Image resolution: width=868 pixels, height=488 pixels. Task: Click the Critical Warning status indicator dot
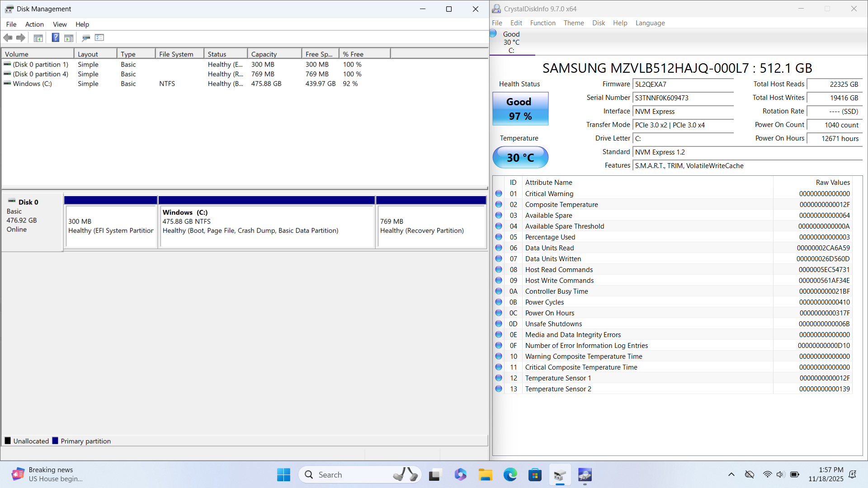tap(499, 193)
